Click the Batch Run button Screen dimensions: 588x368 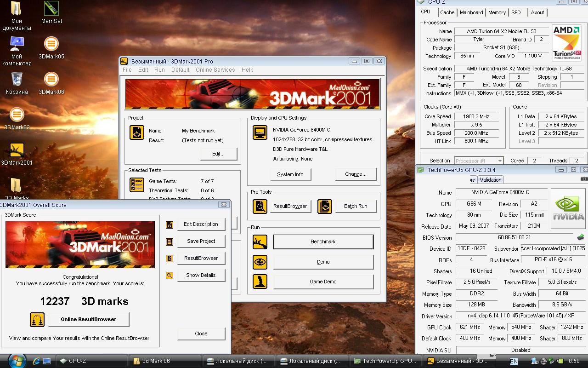[356, 206]
